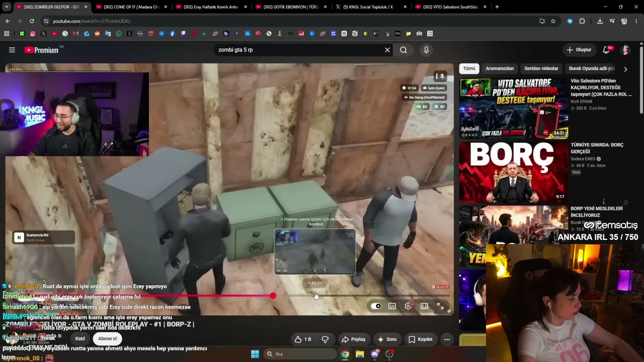The image size is (644, 362).
Task: Switch to the GOTİK EBONIVON tab
Action: click(x=291, y=7)
